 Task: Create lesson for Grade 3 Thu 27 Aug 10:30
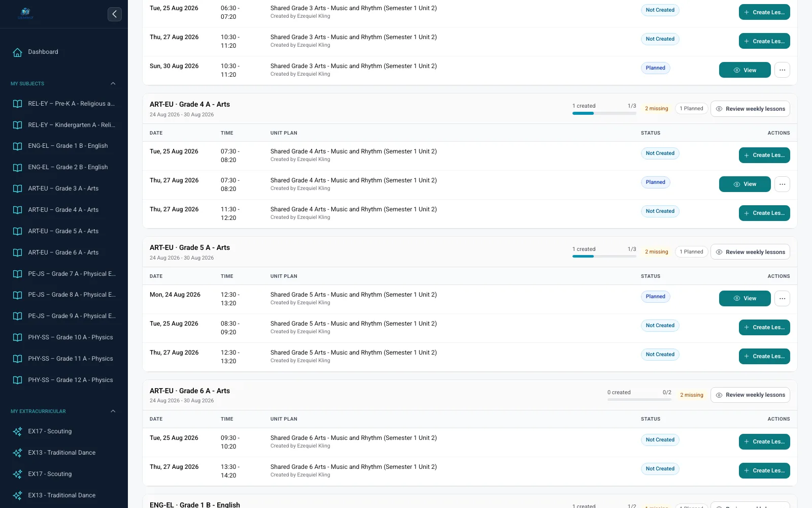[764, 41]
